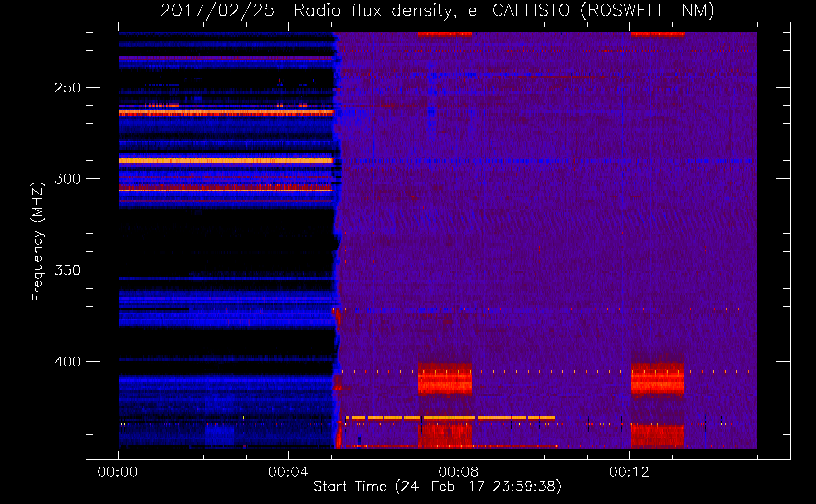Click the 00:08 time tick label

click(459, 472)
